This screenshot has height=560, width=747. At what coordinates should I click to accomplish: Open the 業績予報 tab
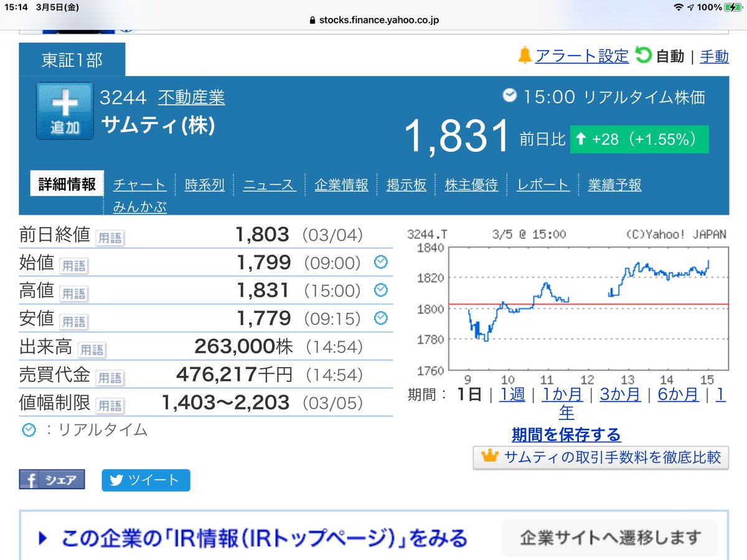click(x=614, y=185)
